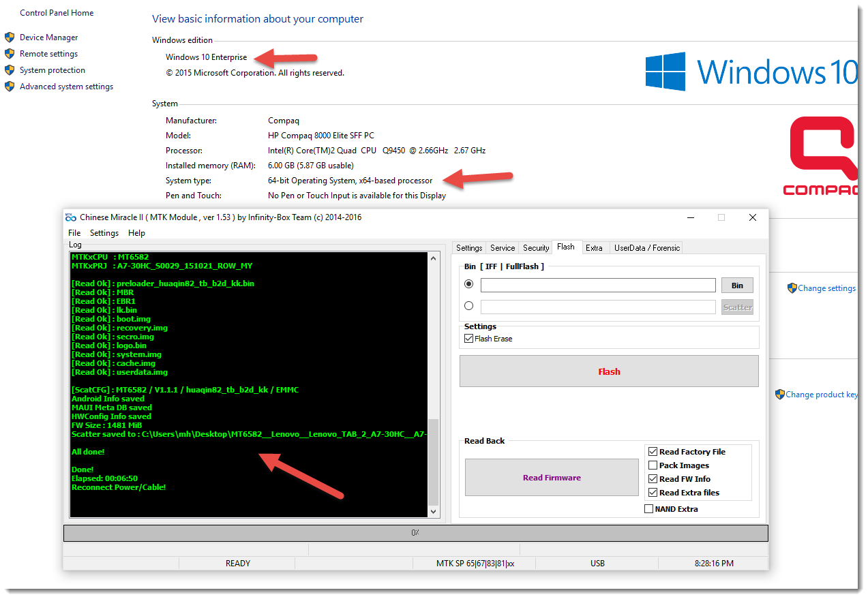Click shield icon beside Change product key
Viewport: 868px width, 599px height.
(779, 395)
